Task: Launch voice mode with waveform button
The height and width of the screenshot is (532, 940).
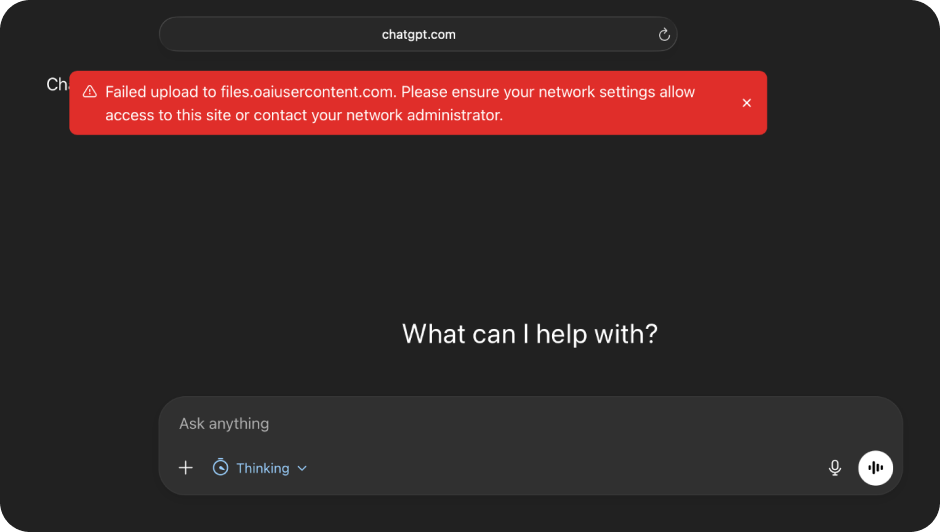Action: click(875, 468)
